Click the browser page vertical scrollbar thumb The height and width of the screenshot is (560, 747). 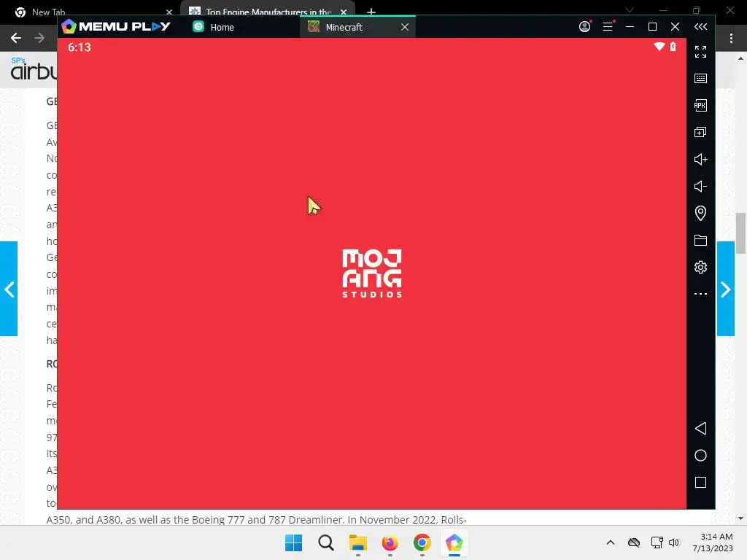tap(740, 233)
